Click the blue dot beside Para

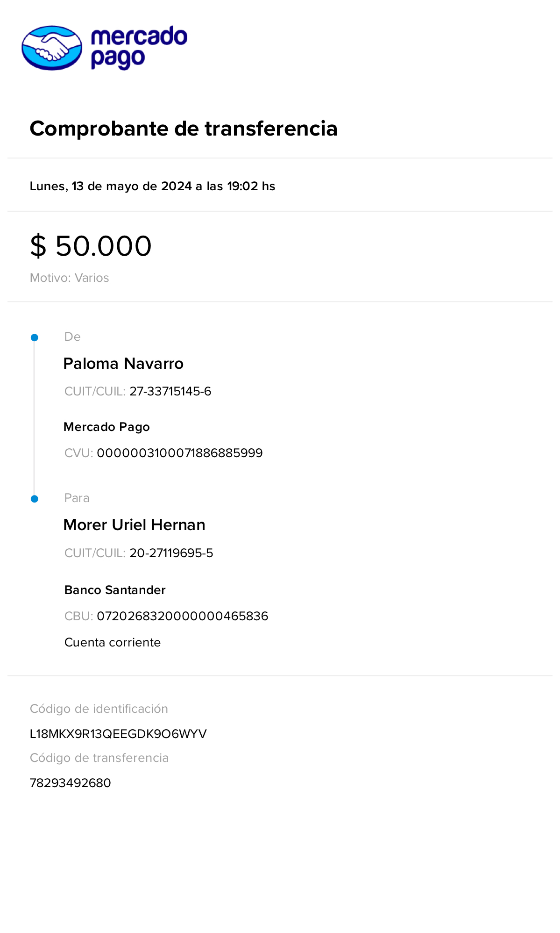coord(35,499)
